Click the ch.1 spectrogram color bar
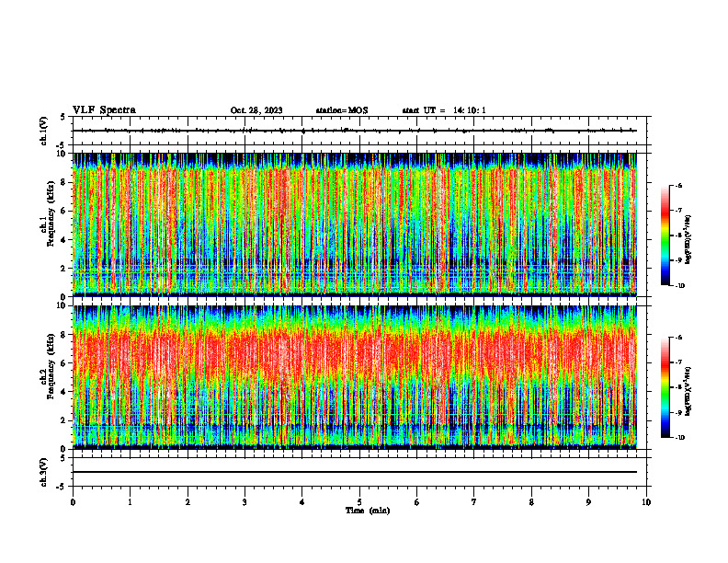Screen dimensions: 728x563 (665, 236)
